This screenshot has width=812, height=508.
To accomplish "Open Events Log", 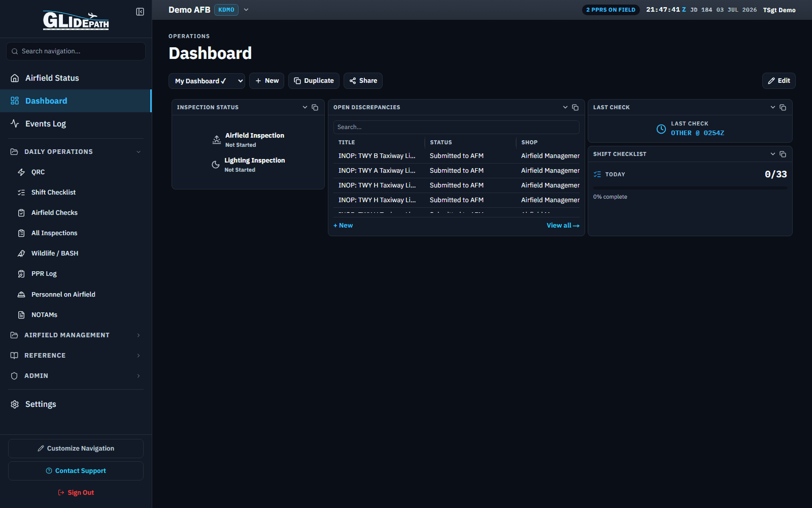I will [x=76, y=123].
